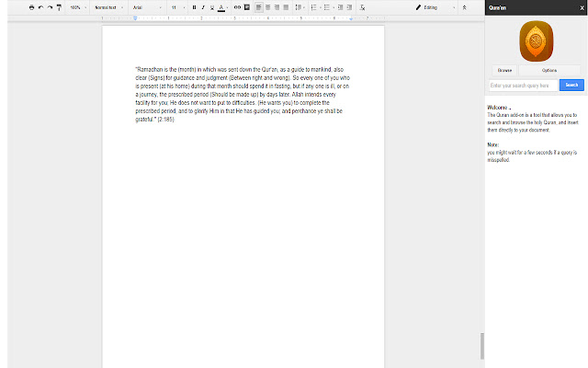
Task: Align text left
Action: point(259,7)
